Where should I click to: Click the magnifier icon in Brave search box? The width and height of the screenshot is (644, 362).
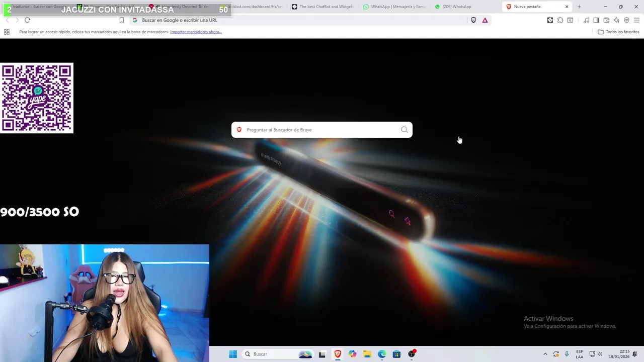coord(405,130)
